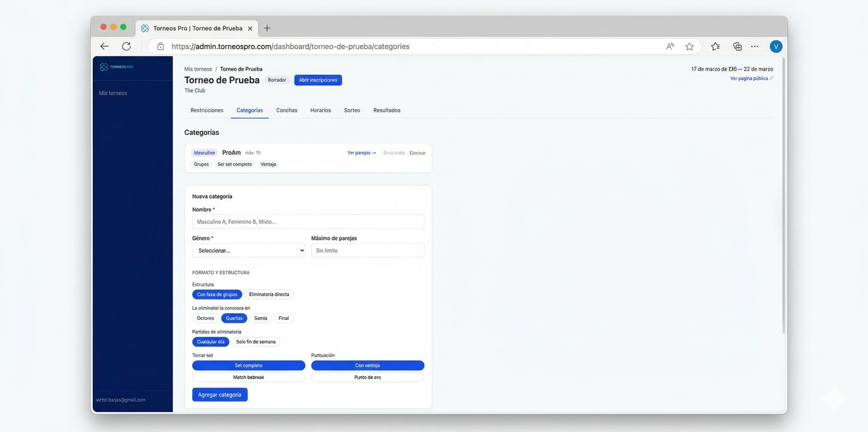
Task: Click the browser back arrow
Action: pos(105,46)
